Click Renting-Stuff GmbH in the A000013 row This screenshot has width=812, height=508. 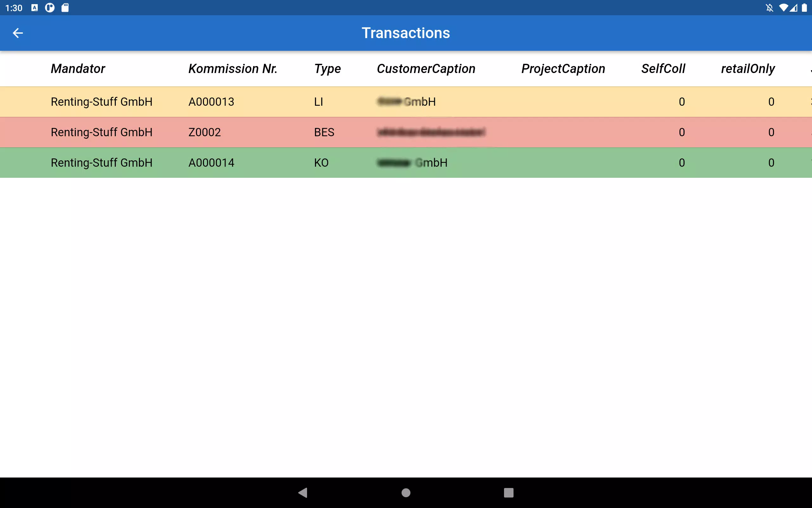pyautogui.click(x=102, y=102)
